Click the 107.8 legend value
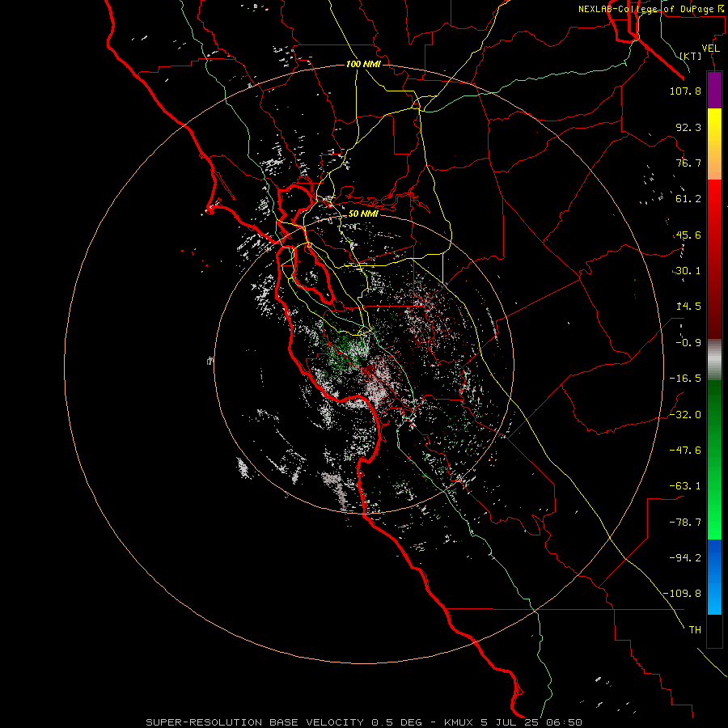This screenshot has width=728, height=728. coord(685,91)
